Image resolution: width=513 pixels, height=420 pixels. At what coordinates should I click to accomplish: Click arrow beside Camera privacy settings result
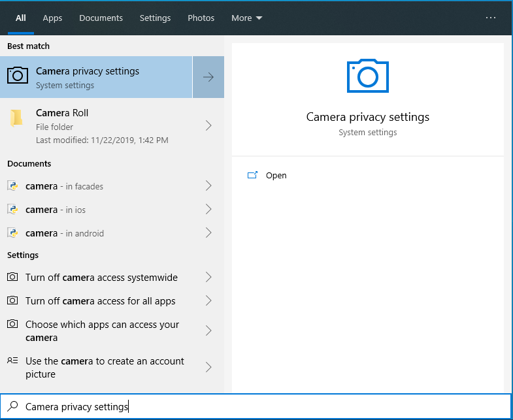[x=208, y=77]
